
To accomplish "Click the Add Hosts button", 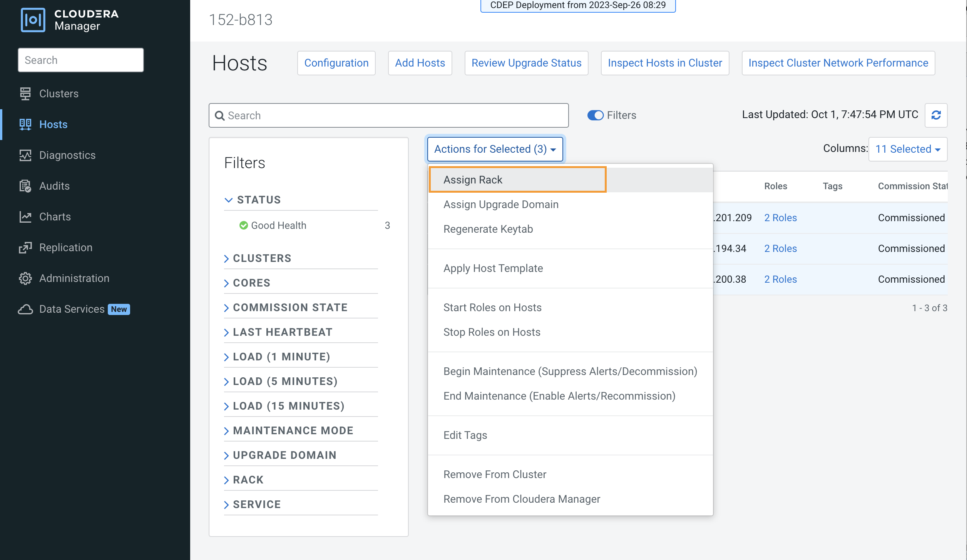I will coord(420,63).
